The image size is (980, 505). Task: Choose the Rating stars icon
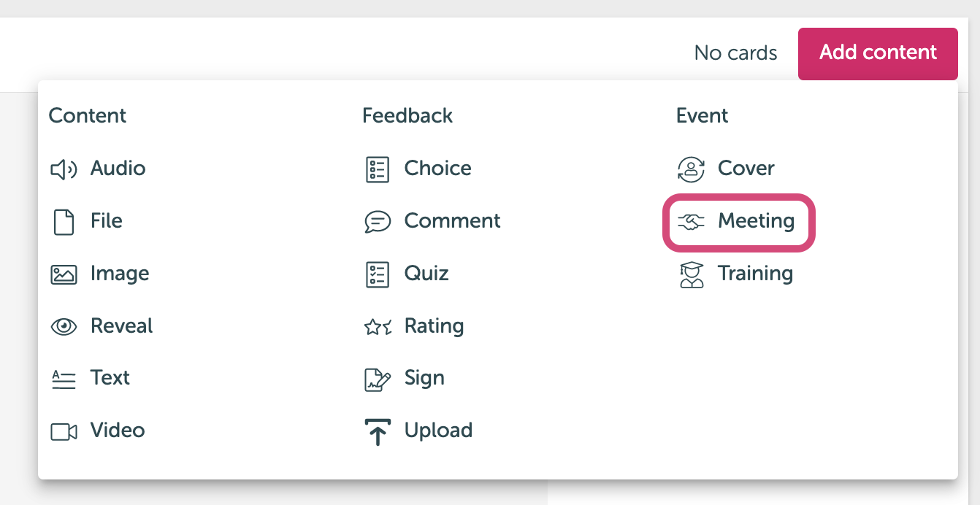(378, 327)
